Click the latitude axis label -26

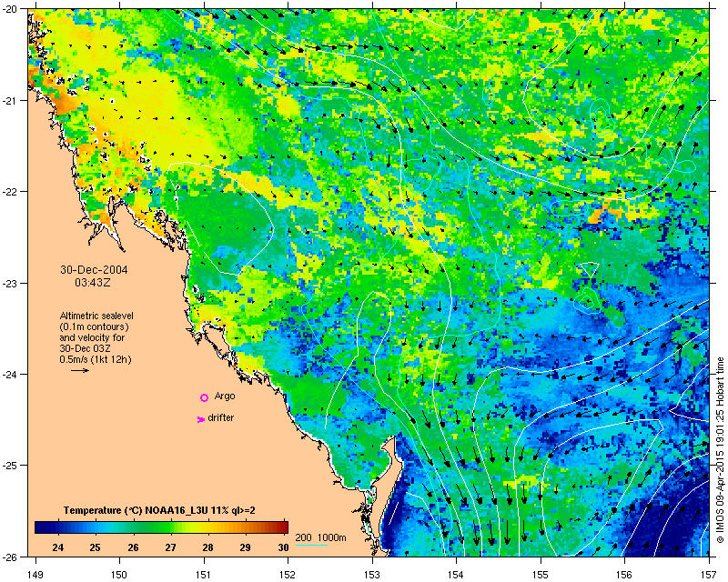tap(10, 557)
